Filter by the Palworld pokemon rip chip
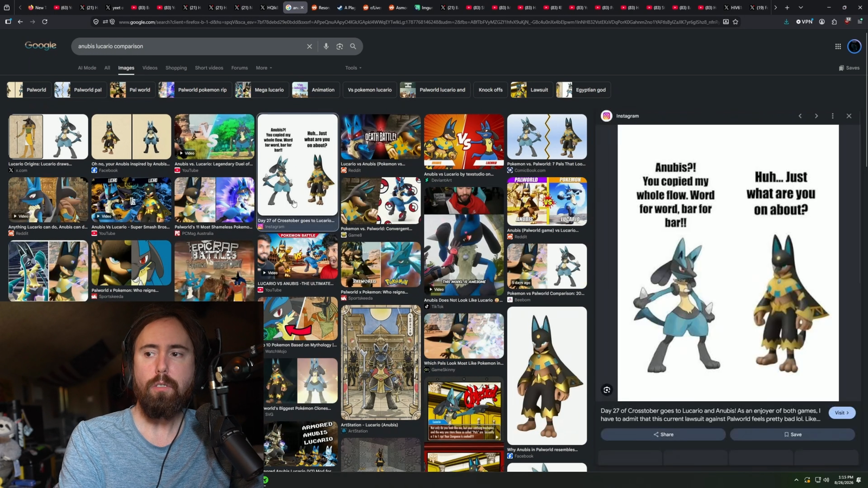 click(194, 90)
